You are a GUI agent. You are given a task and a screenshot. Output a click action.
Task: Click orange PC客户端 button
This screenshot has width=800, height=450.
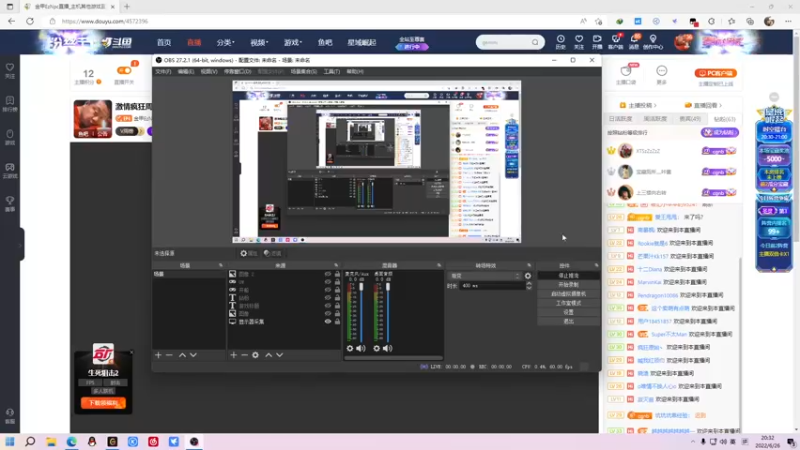pos(715,73)
